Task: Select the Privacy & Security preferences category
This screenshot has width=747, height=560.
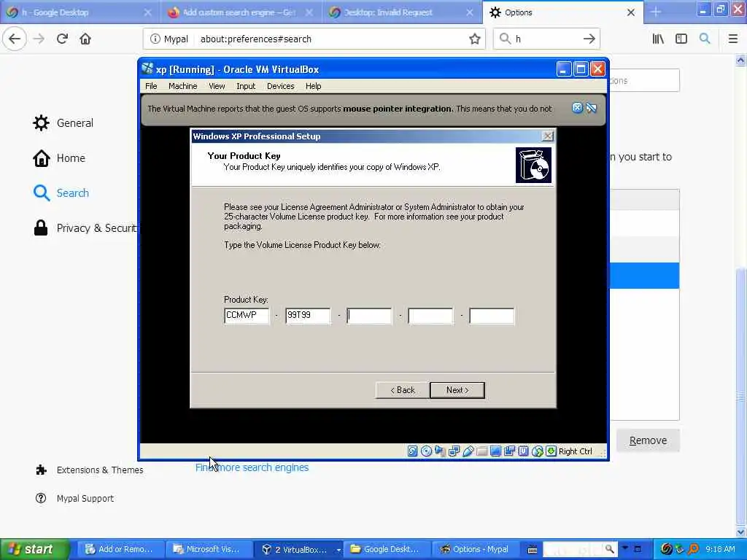Action: pos(85,228)
